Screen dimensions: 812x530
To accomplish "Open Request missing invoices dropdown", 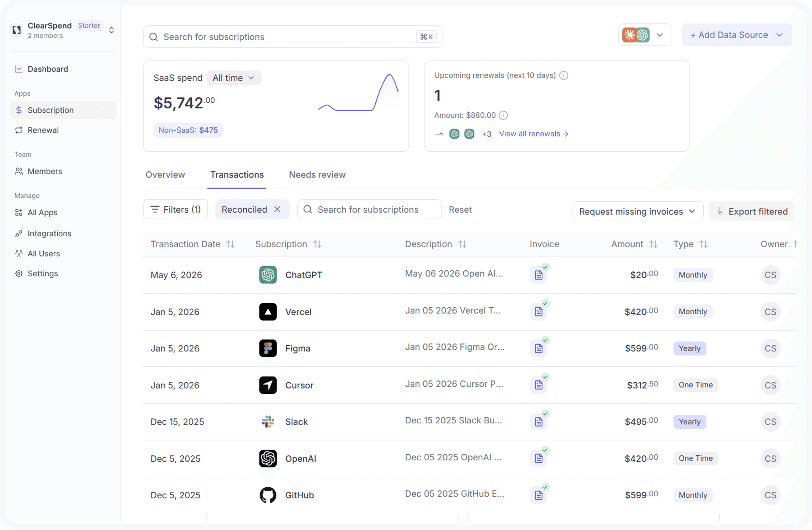I will (x=638, y=211).
